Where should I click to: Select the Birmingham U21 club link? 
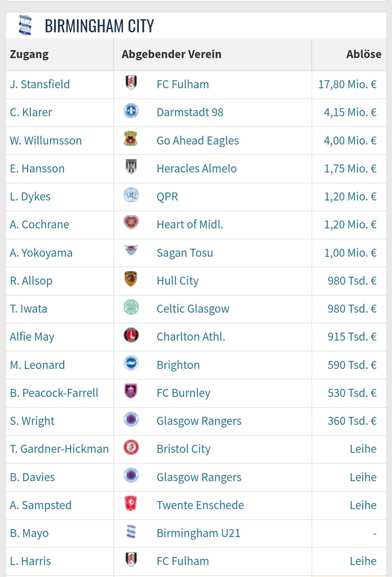point(199,533)
